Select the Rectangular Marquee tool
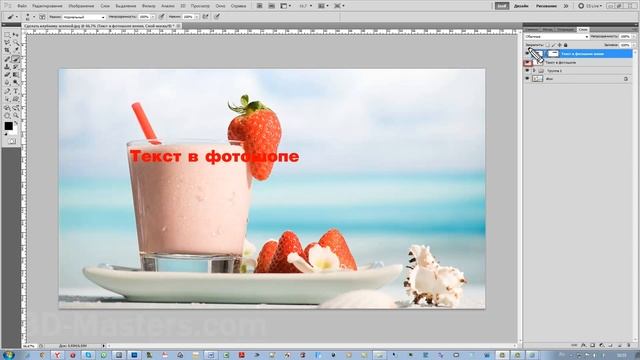 click(7, 35)
